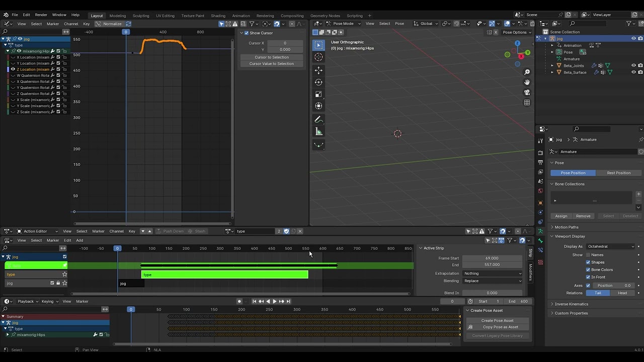Click the Cursor to Selection button
Image resolution: width=644 pixels, height=362 pixels.
272,57
